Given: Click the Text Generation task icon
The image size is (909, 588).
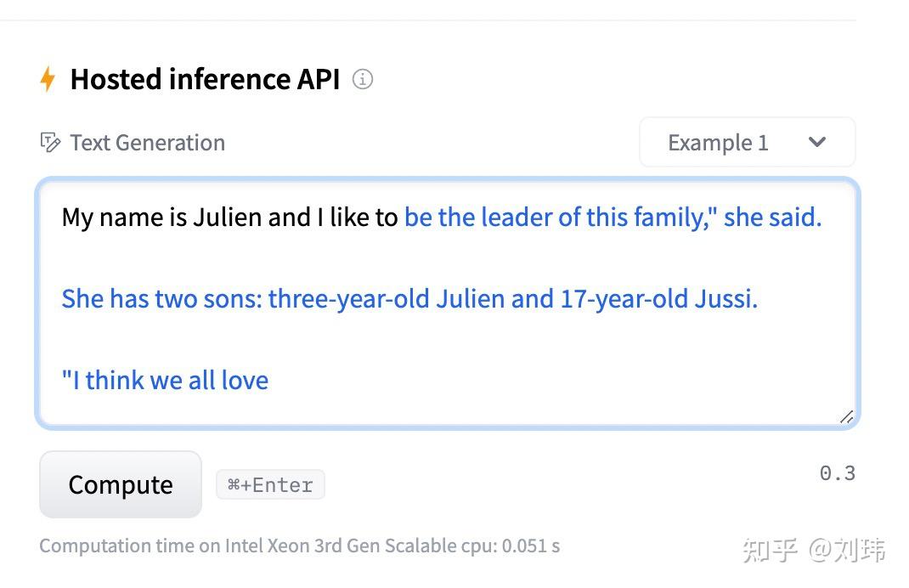Looking at the screenshot, I should (52, 142).
